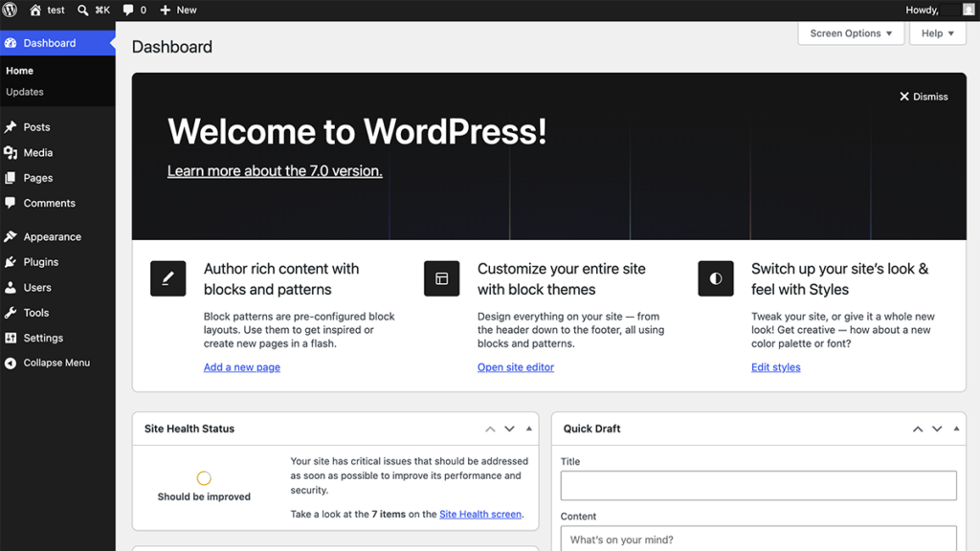
Task: Open the Site Health screen link
Action: 480,514
